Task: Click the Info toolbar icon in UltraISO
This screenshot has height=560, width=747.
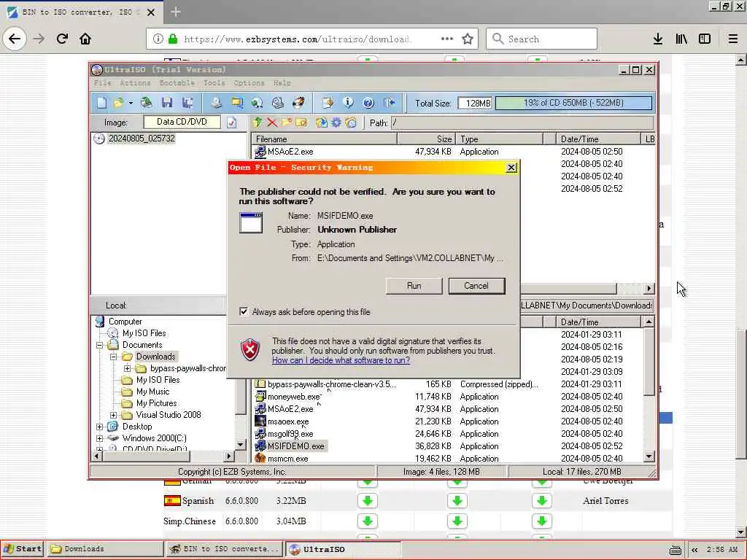Action: [x=348, y=102]
